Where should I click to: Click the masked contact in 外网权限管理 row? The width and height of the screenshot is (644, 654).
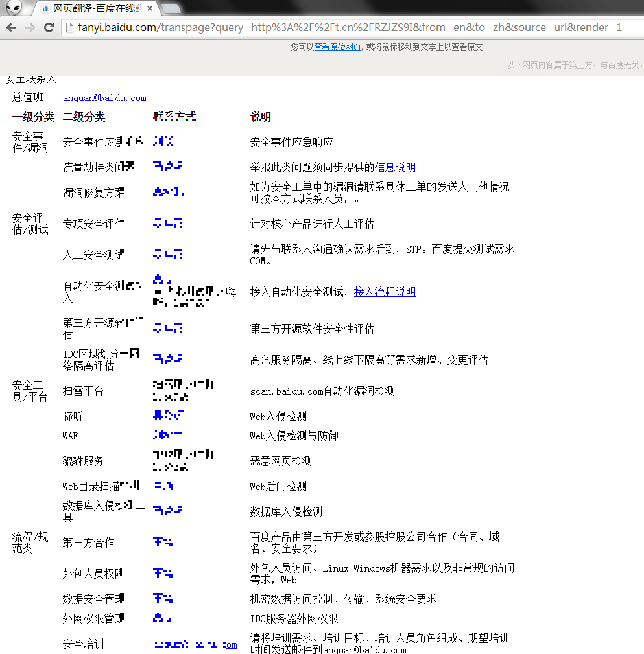tap(162, 618)
